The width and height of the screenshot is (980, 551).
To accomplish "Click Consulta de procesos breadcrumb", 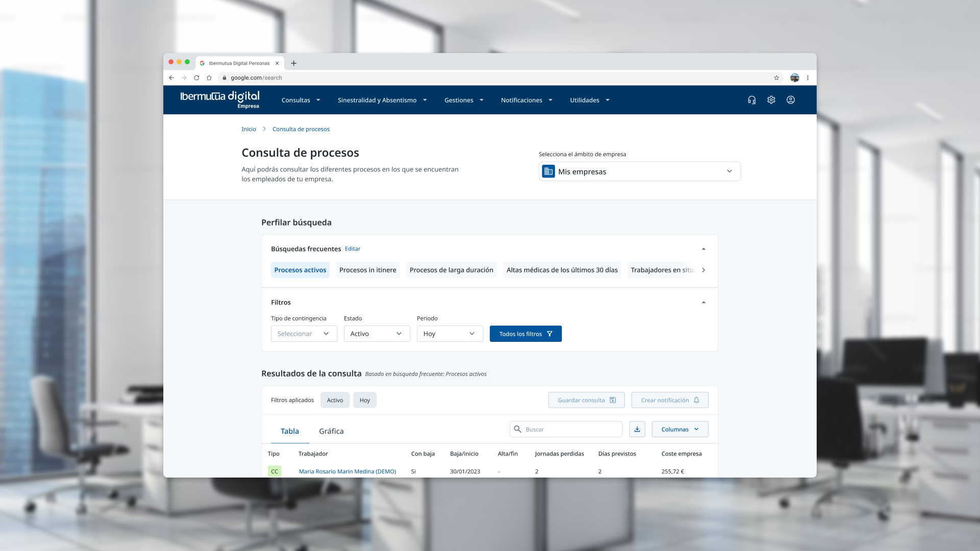I will (x=301, y=129).
